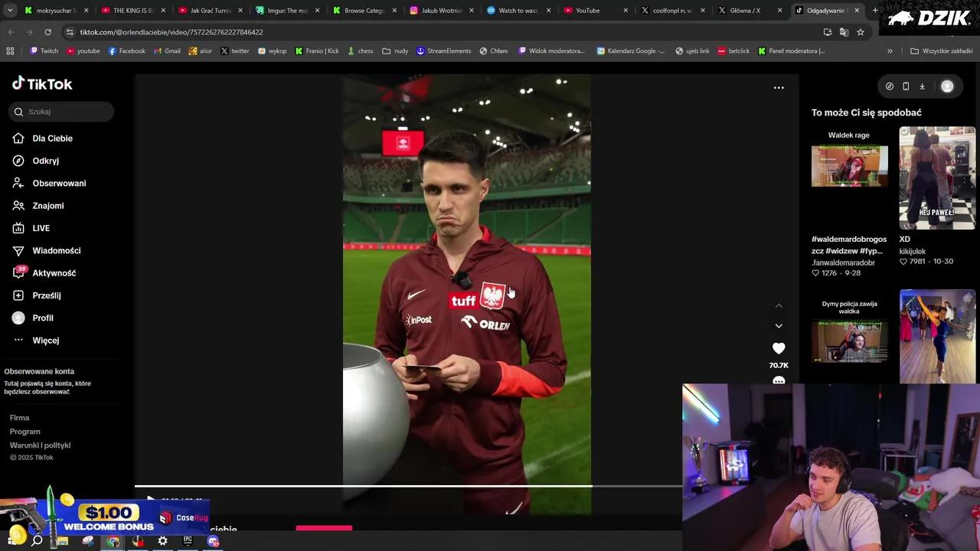Open the StreamElements bookmark

[x=443, y=51]
